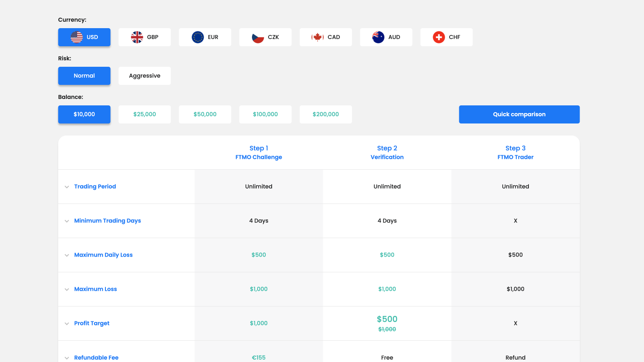Click the €155 refundable fee value
This screenshot has height=362, width=644.
point(259,357)
